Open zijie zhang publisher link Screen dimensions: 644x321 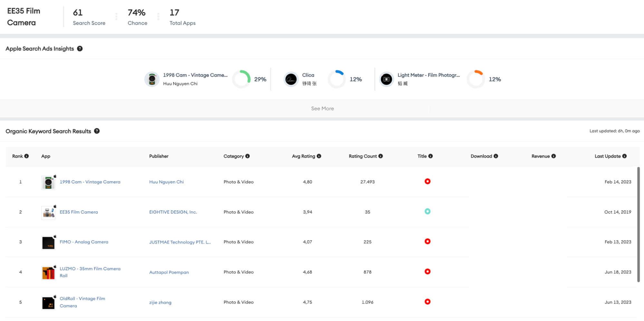click(160, 302)
